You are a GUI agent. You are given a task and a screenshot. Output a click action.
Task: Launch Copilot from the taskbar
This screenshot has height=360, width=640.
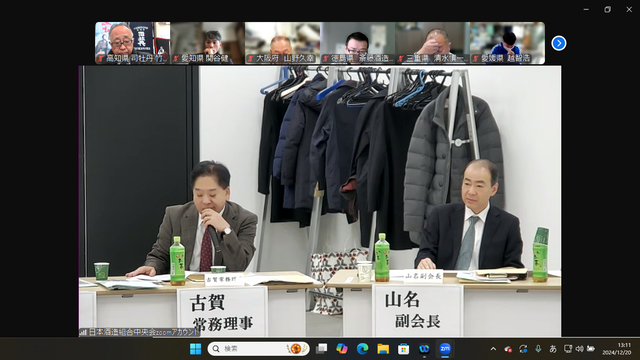pos(342,349)
